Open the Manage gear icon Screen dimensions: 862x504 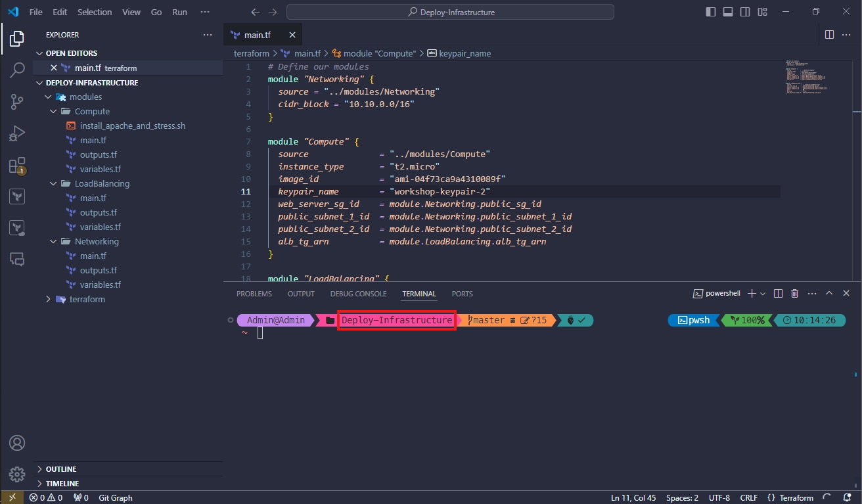point(17,474)
